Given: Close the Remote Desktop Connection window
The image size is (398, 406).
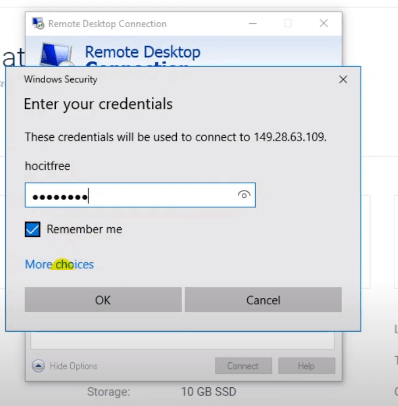Looking at the screenshot, I should coord(324,23).
